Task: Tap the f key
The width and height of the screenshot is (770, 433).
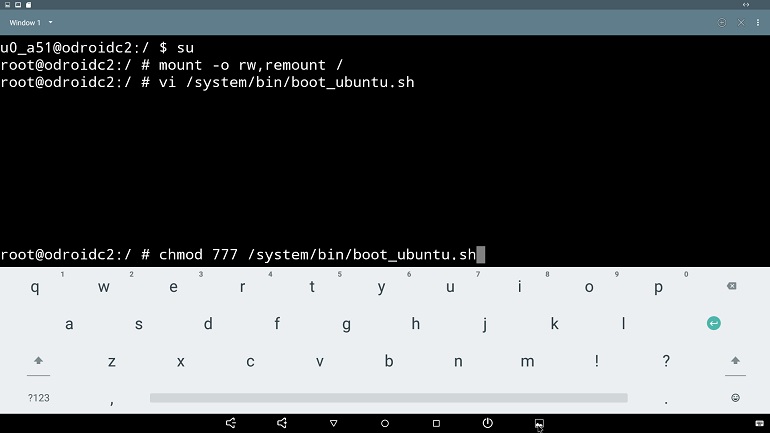Action: pyautogui.click(x=277, y=324)
